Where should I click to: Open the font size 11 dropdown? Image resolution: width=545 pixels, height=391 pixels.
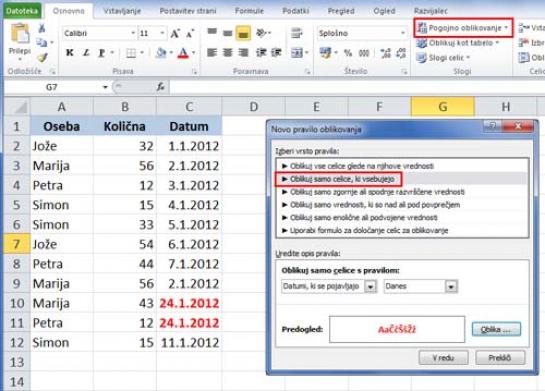(x=162, y=33)
